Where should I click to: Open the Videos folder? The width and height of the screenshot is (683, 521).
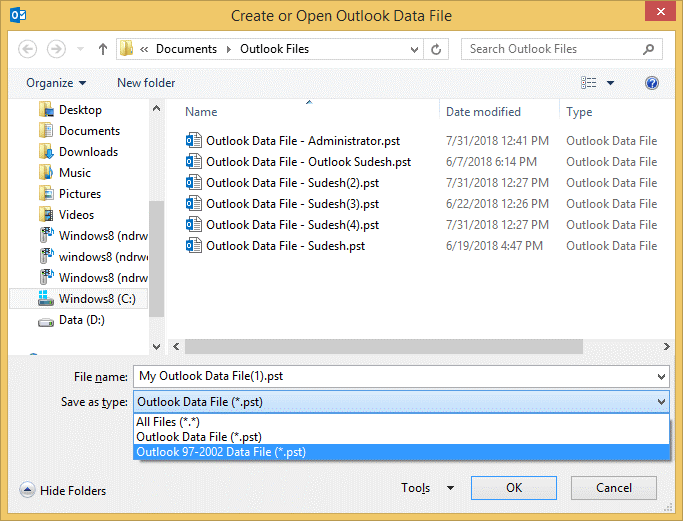click(x=76, y=214)
